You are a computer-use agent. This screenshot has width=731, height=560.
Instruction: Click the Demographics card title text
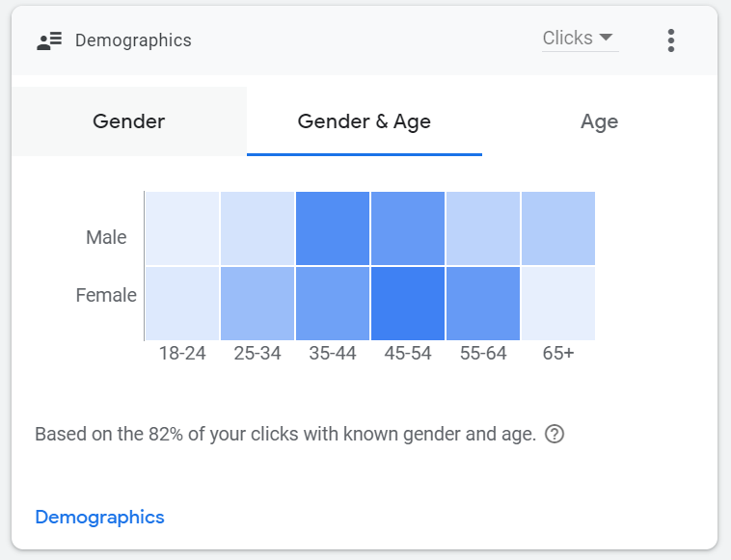133,40
